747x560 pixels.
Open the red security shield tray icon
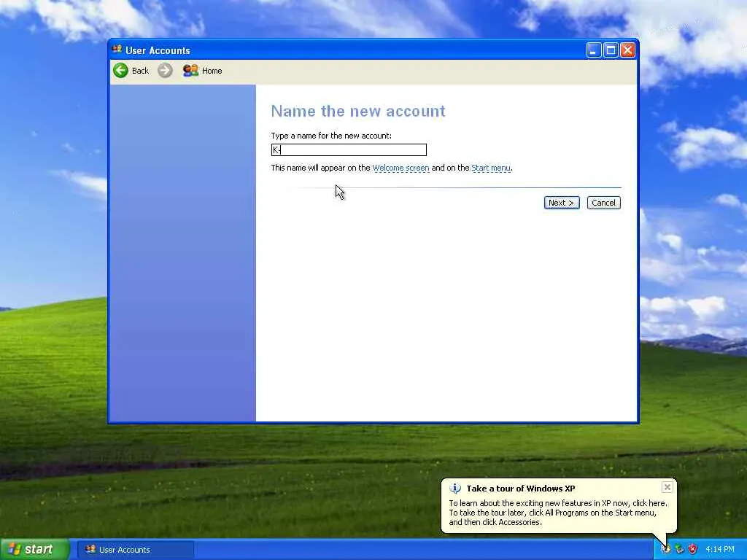(693, 549)
